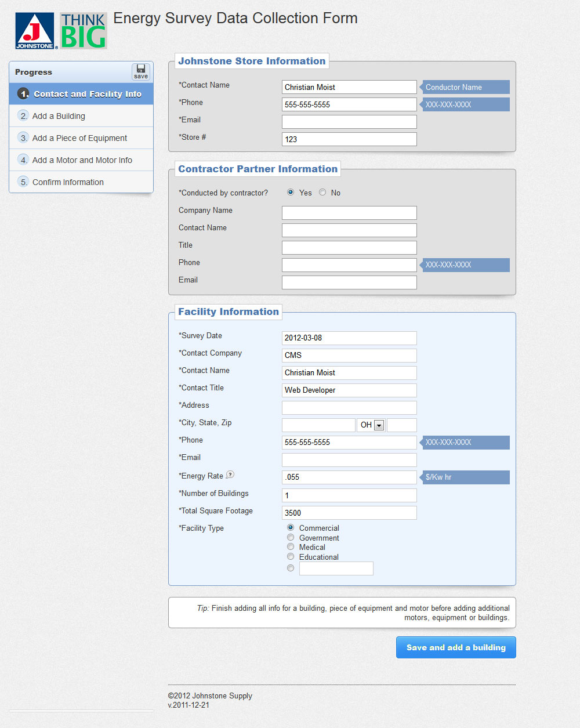The width and height of the screenshot is (580, 728).
Task: Go to Confirm Information step
Action: tap(81, 182)
